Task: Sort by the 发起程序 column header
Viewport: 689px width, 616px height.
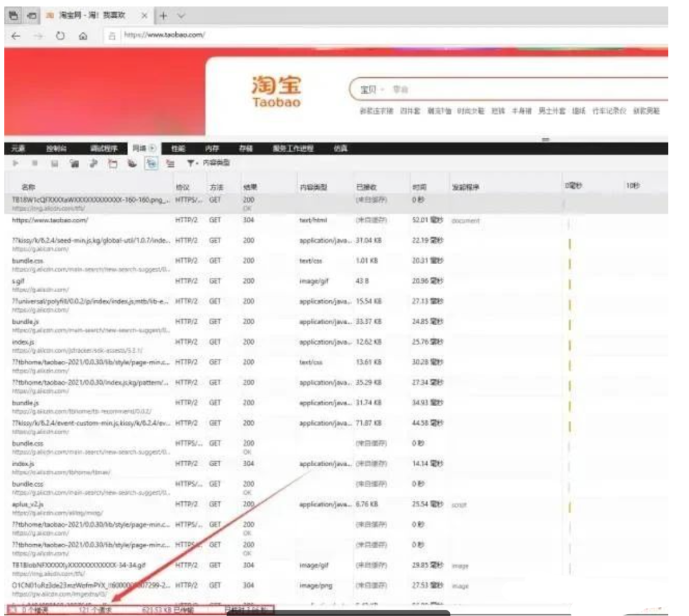Action: point(465,187)
